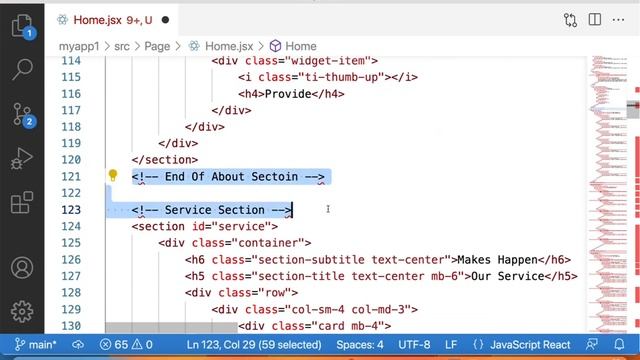Click the id "service" attribute value
The height and width of the screenshot is (360, 640).
[242, 227]
